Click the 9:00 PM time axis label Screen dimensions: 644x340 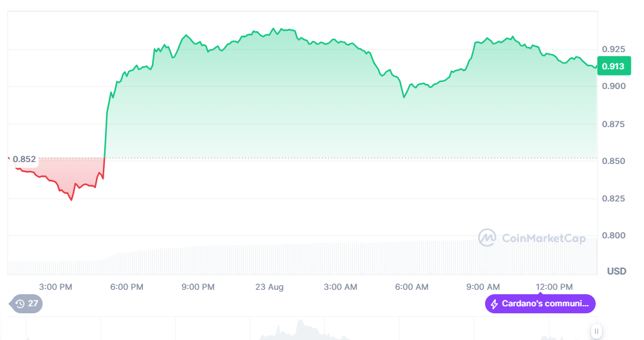click(x=198, y=287)
